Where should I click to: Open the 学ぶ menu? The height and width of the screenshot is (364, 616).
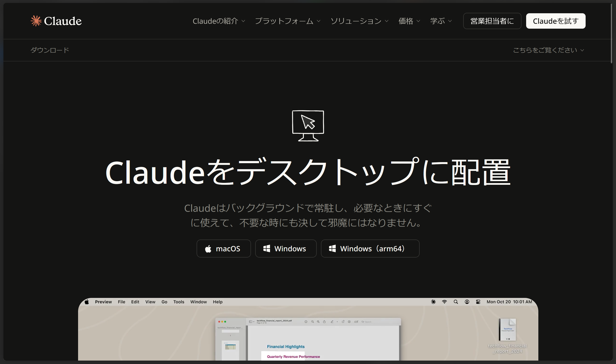click(441, 21)
